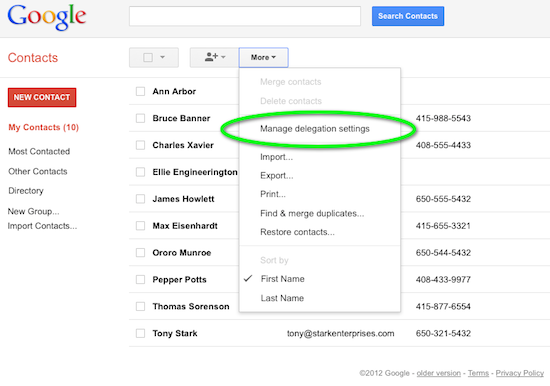The image size is (550, 386).
Task: Select Restore contacts... menu item
Action: (x=297, y=232)
